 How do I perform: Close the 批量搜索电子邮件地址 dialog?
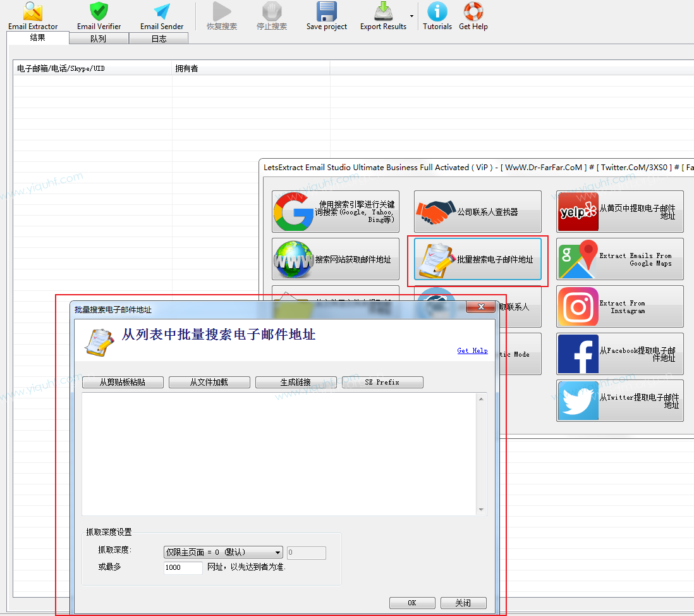(480, 307)
